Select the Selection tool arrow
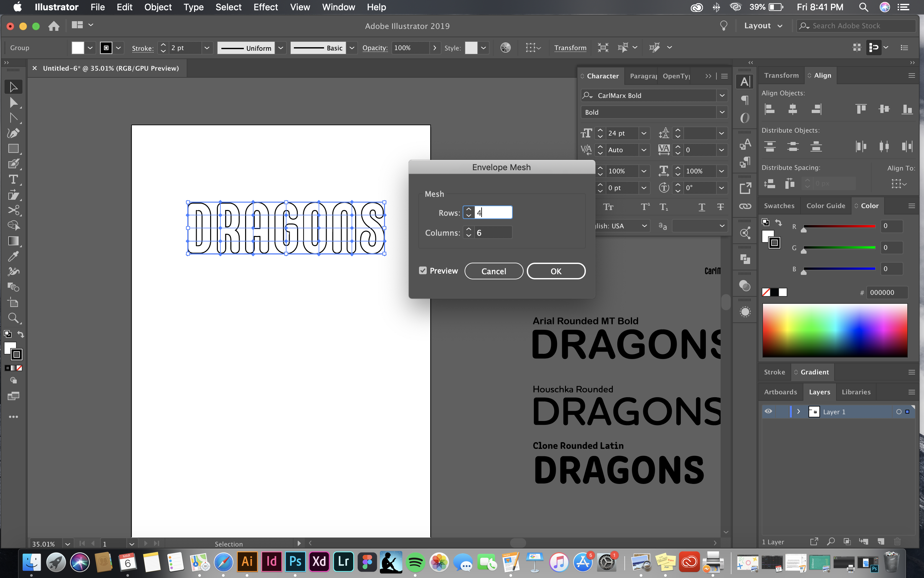This screenshot has width=924, height=578. pos(13,87)
